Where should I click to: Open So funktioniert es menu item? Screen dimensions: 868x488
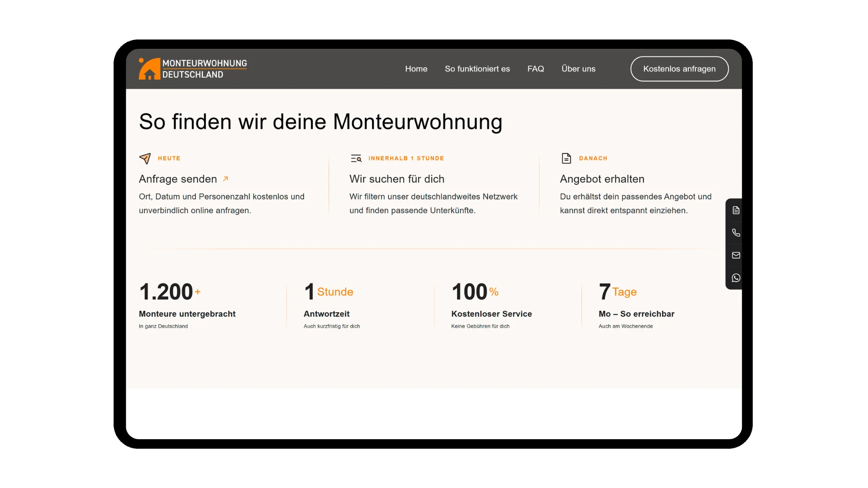pos(477,69)
